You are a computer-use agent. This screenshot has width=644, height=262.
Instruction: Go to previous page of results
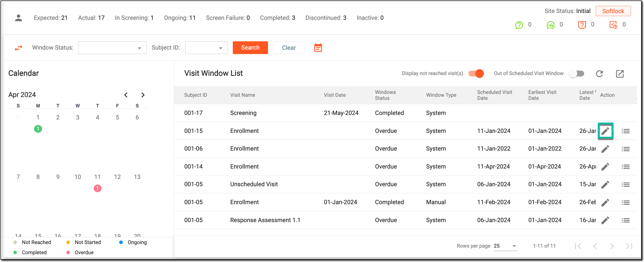tap(595, 246)
